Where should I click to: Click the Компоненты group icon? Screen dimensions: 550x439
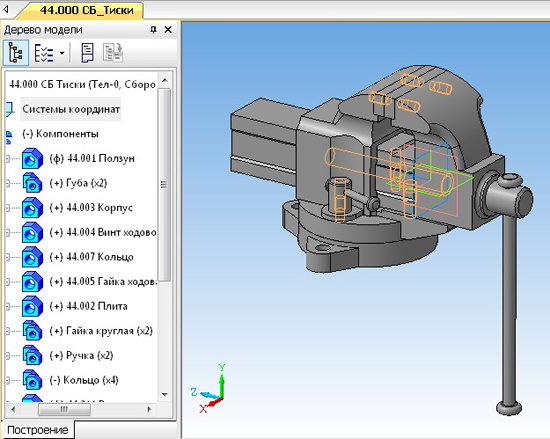[9, 137]
